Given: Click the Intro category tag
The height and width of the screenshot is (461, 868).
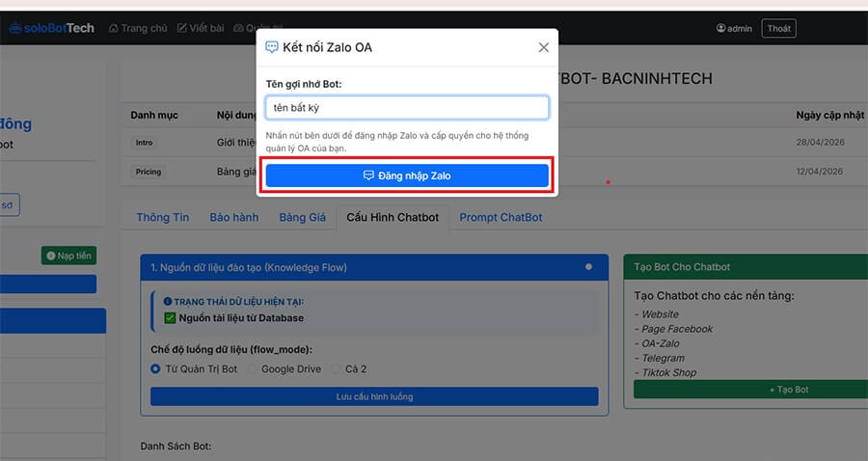Looking at the screenshot, I should coord(144,142).
